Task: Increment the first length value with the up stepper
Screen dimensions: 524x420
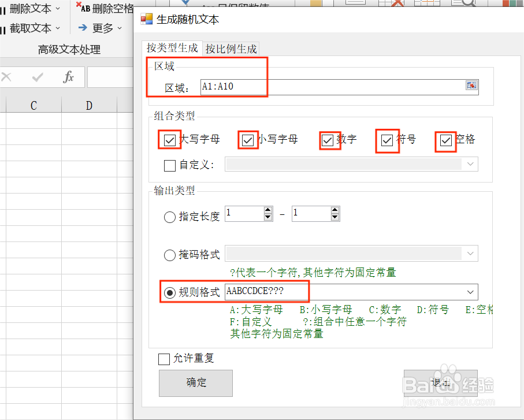Action: 267,210
